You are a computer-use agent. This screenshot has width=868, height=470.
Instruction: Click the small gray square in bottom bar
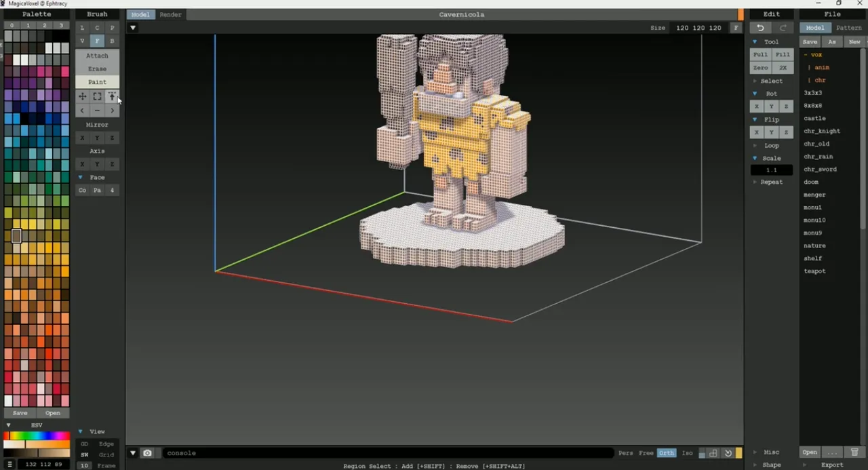pos(702,454)
